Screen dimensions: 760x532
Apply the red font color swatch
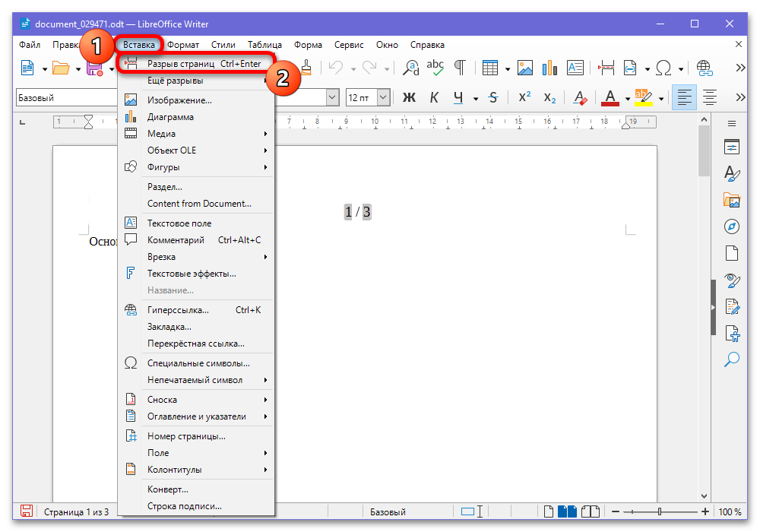coord(610,98)
